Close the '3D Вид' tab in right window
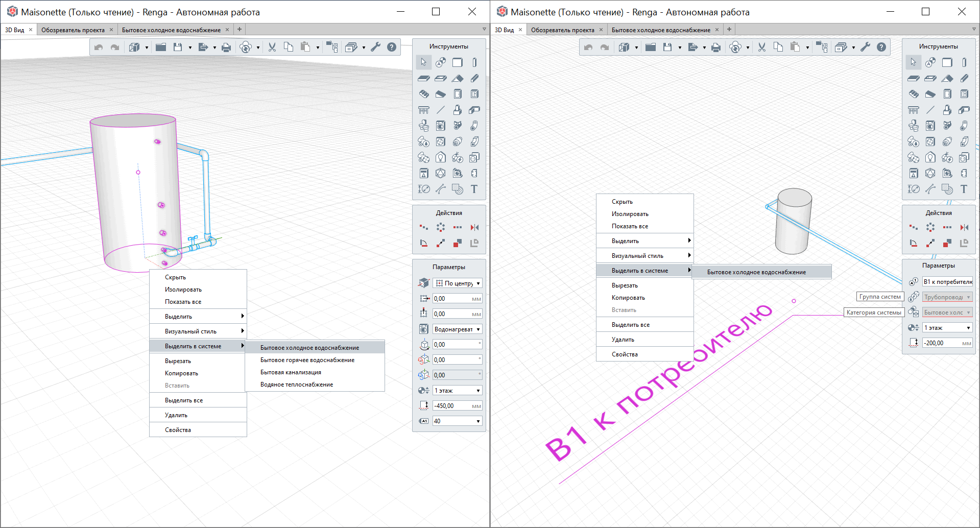The width and height of the screenshot is (980, 528). click(520, 30)
